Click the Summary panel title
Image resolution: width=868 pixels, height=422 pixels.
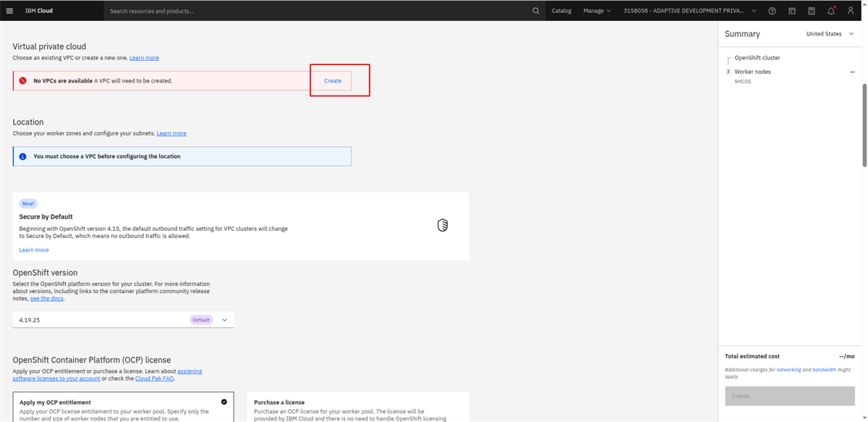(x=742, y=34)
